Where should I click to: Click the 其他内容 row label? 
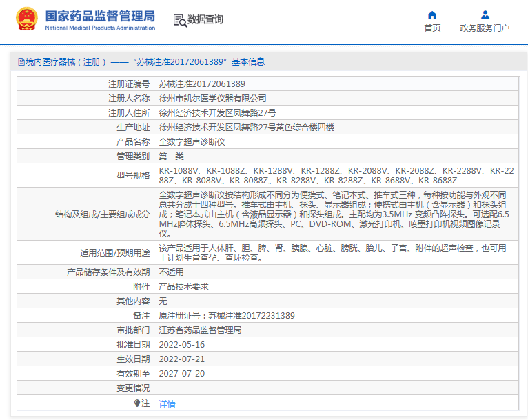[133, 301]
